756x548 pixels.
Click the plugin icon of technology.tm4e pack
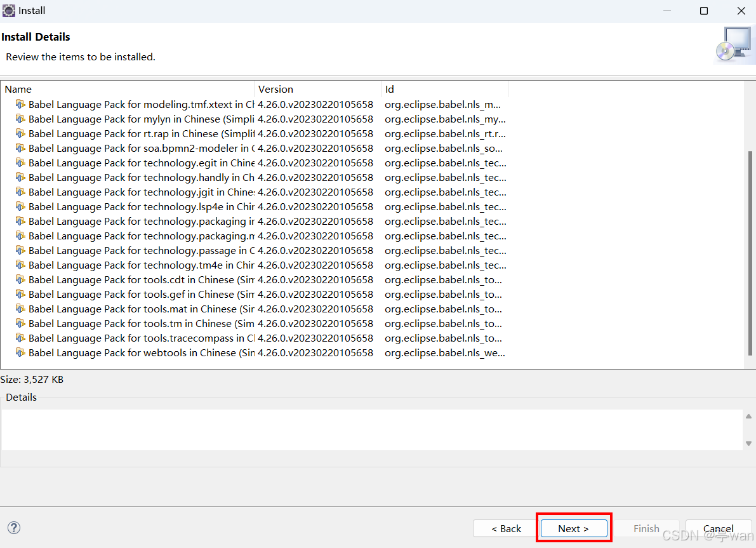(20, 265)
